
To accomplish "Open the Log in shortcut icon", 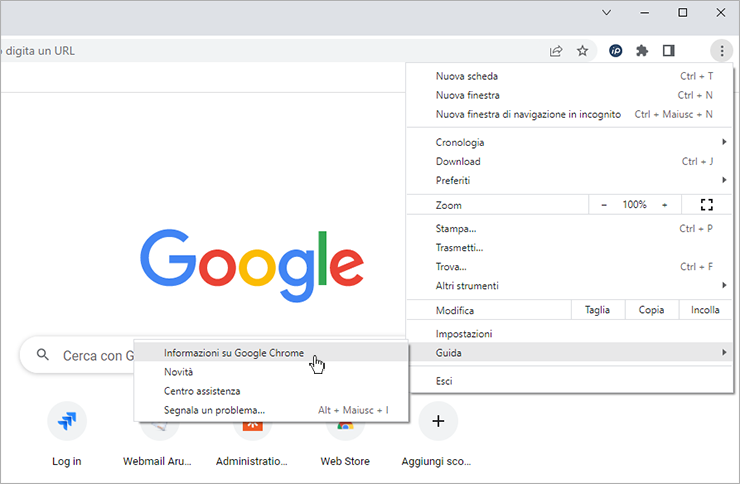I will [x=67, y=421].
